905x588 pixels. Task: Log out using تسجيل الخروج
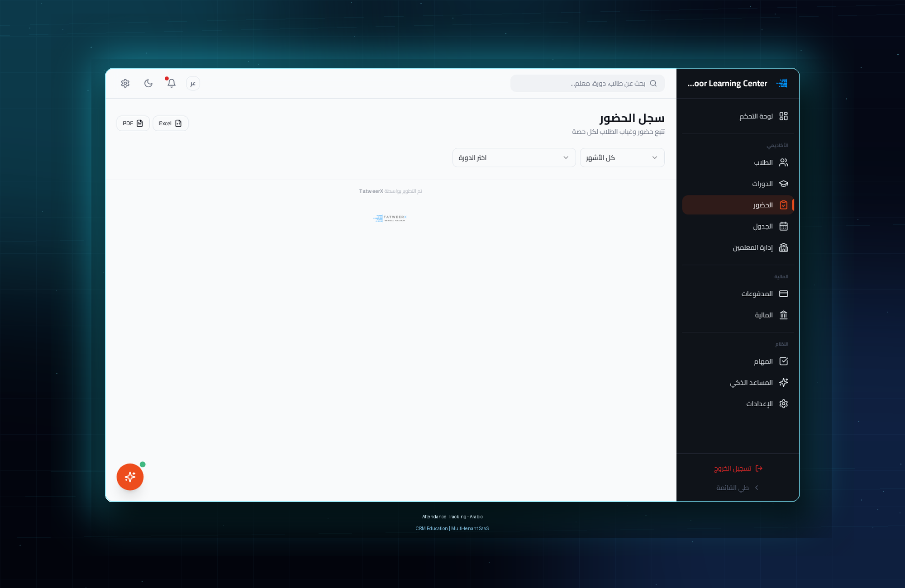pyautogui.click(x=738, y=469)
